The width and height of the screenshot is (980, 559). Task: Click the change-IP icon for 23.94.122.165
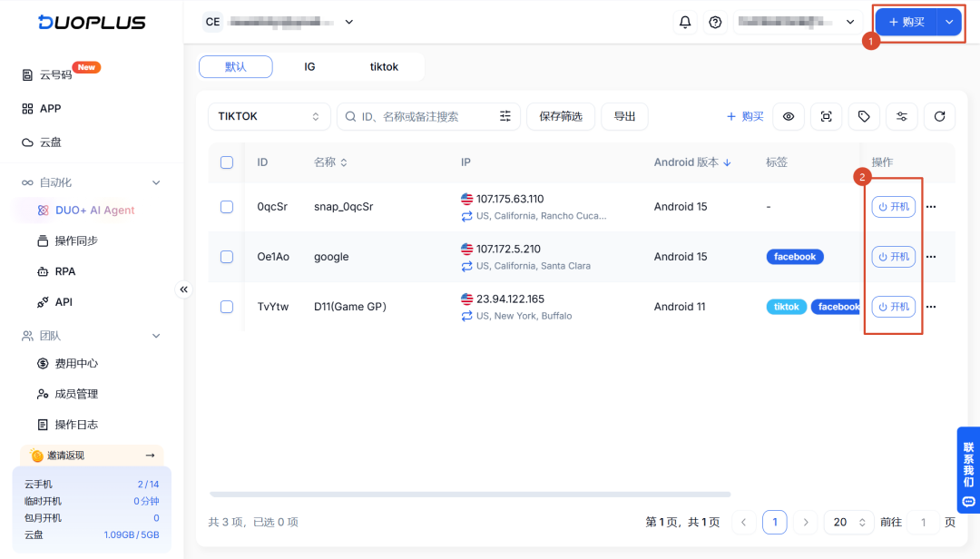(x=467, y=317)
